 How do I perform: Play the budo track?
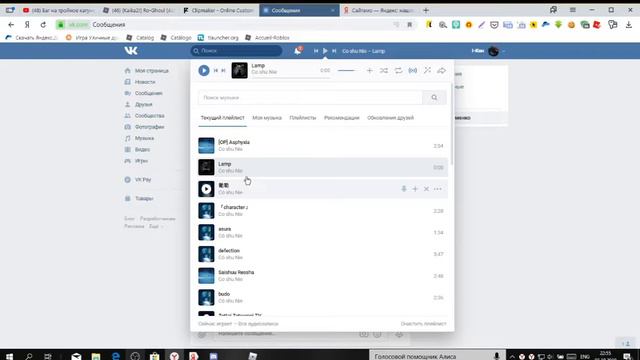tap(206, 297)
